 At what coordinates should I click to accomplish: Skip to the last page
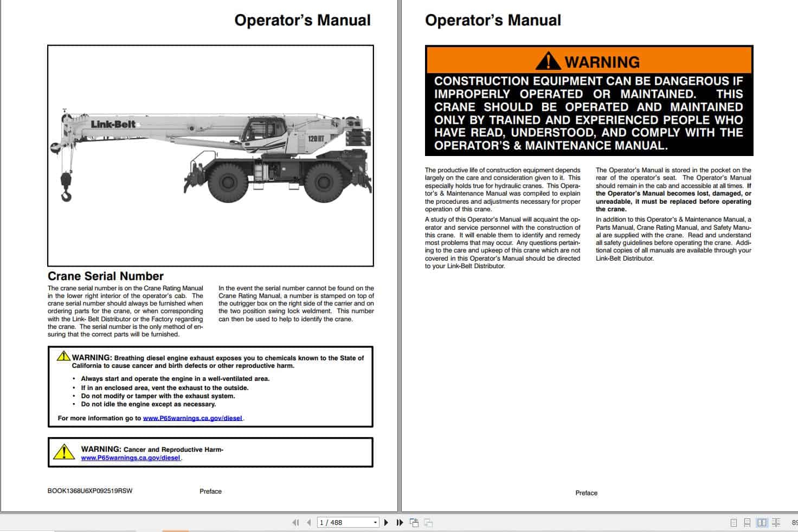pos(400,522)
